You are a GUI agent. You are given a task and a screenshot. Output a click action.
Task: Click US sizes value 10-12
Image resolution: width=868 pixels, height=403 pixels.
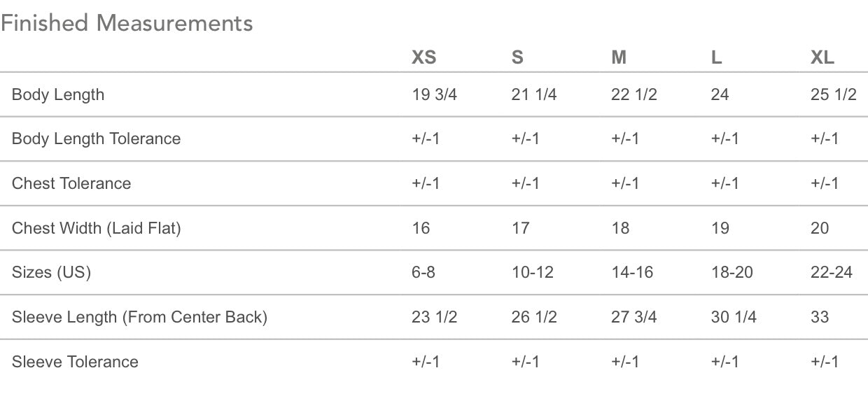533,272
